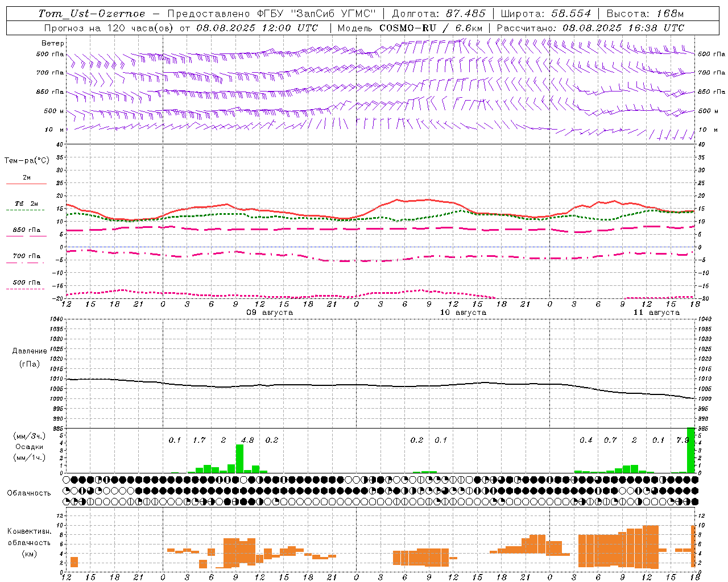Click the 700 гПа label in the temperature legend

point(27,256)
